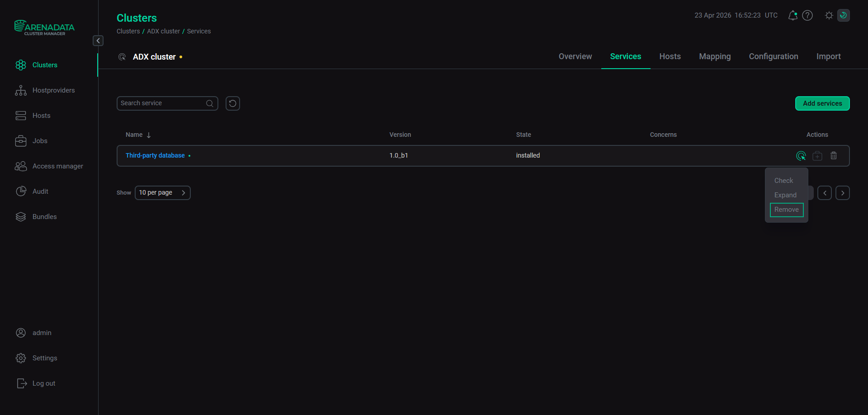
Task: Open the help question mark icon
Action: click(x=807, y=15)
